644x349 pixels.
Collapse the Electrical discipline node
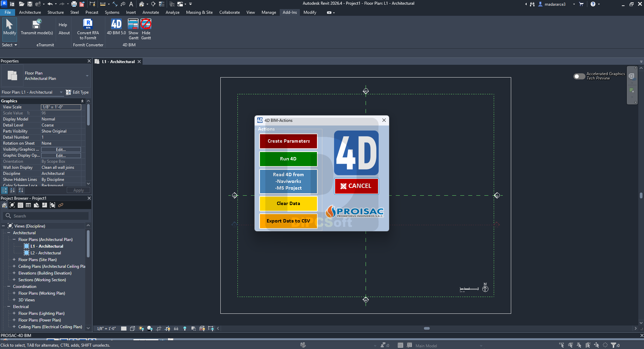9,307
